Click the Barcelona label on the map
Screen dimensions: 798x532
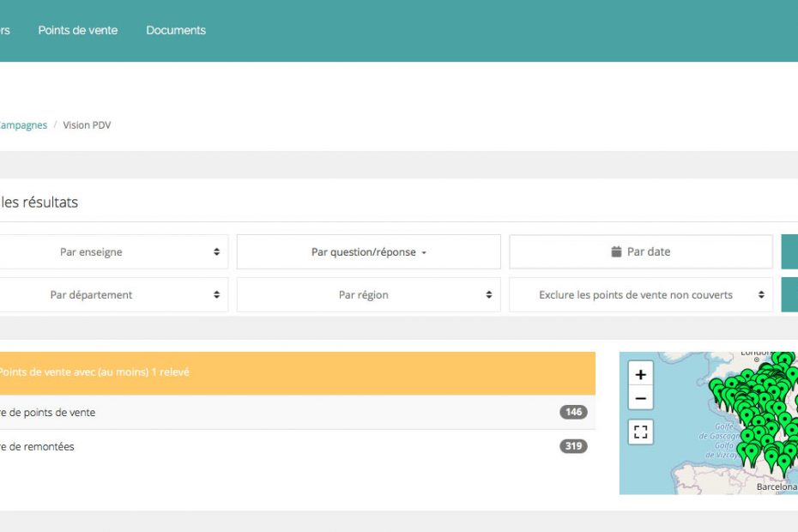click(776, 487)
